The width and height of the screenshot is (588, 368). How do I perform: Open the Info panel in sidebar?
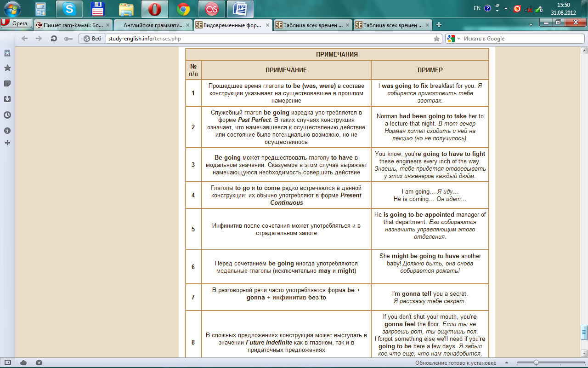pyautogui.click(x=7, y=131)
